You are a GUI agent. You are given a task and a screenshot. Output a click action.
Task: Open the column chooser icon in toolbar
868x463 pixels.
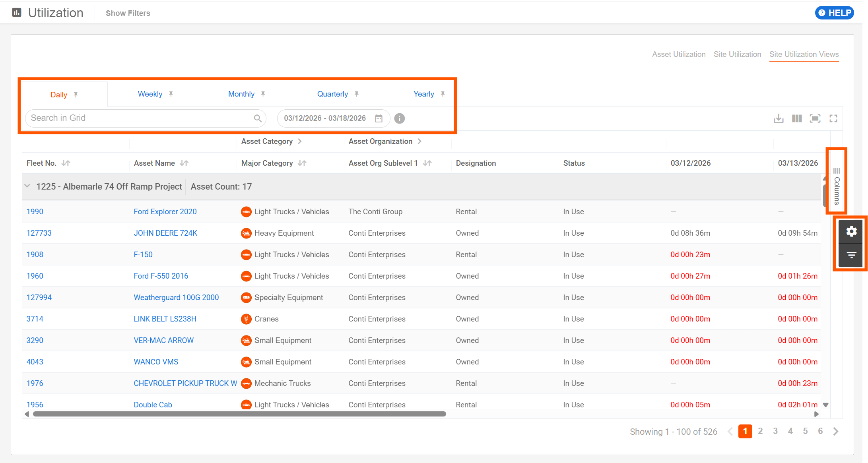[x=796, y=118]
